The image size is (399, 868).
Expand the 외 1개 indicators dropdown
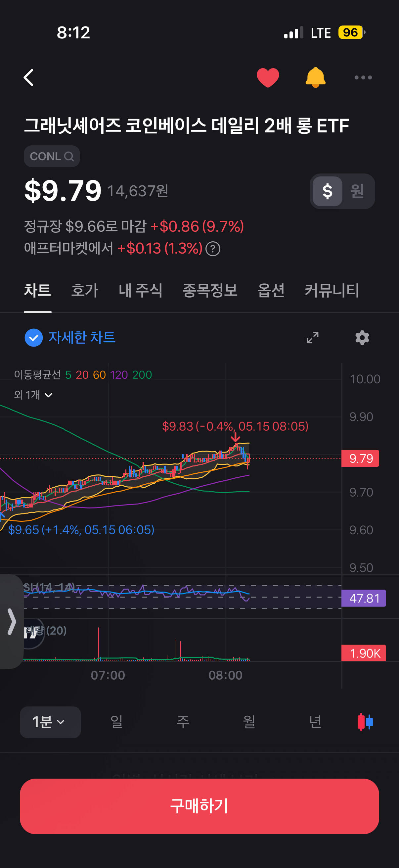[33, 395]
